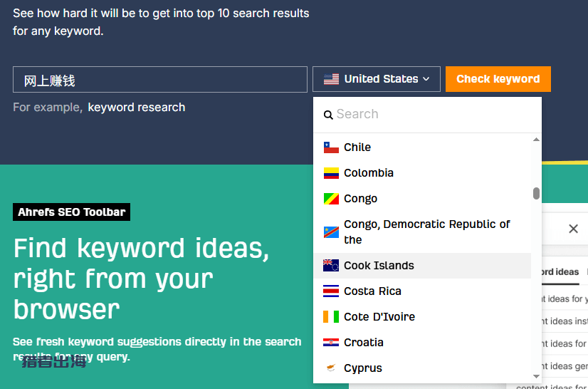Click the Cook Islands flag icon

331,266
